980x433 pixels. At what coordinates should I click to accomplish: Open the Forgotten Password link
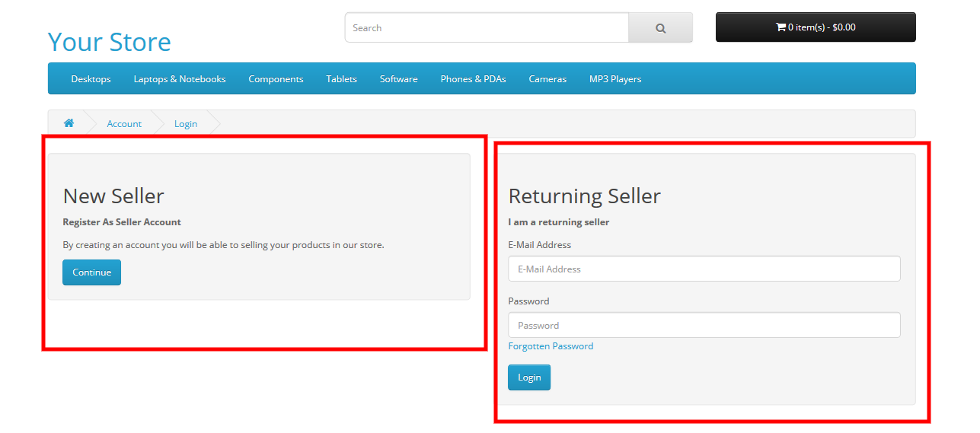[x=551, y=346]
